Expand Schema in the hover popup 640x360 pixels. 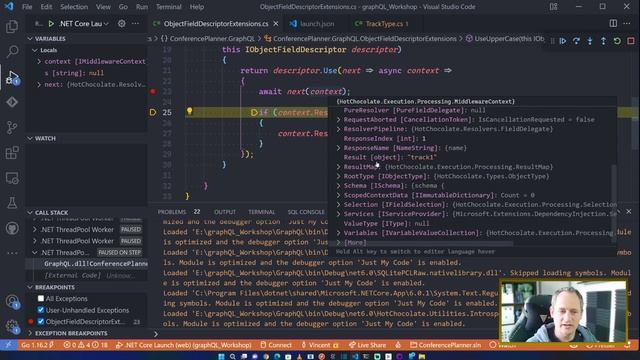(338, 186)
